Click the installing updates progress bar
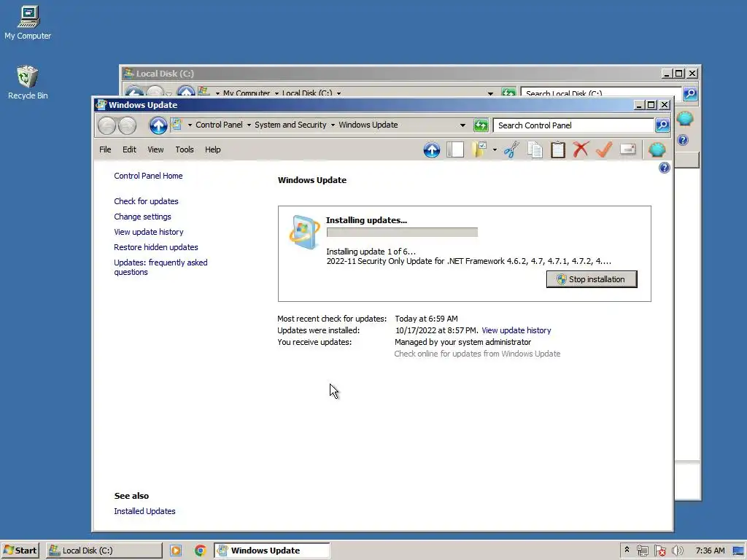Image resolution: width=747 pixels, height=560 pixels. coord(402,233)
